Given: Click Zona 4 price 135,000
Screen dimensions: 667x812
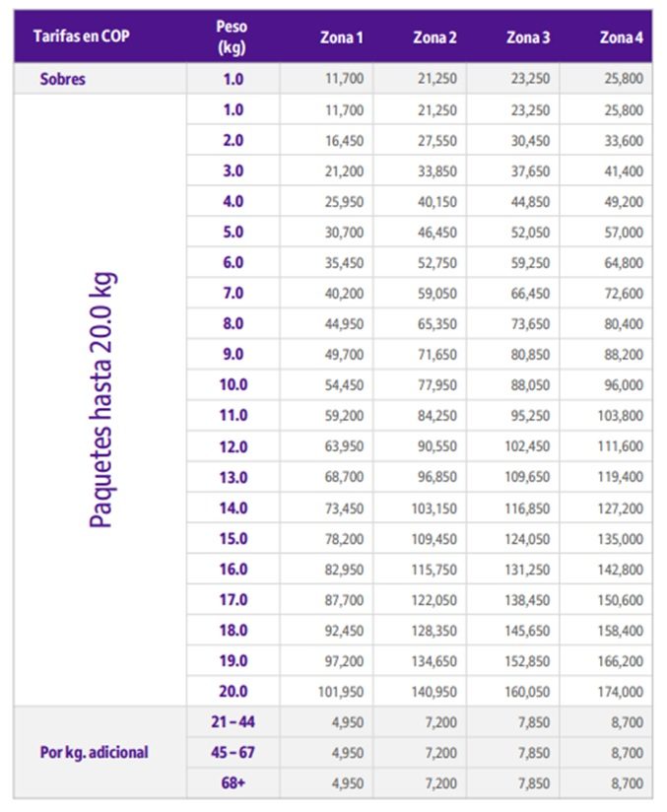Looking at the screenshot, I should click(621, 539).
